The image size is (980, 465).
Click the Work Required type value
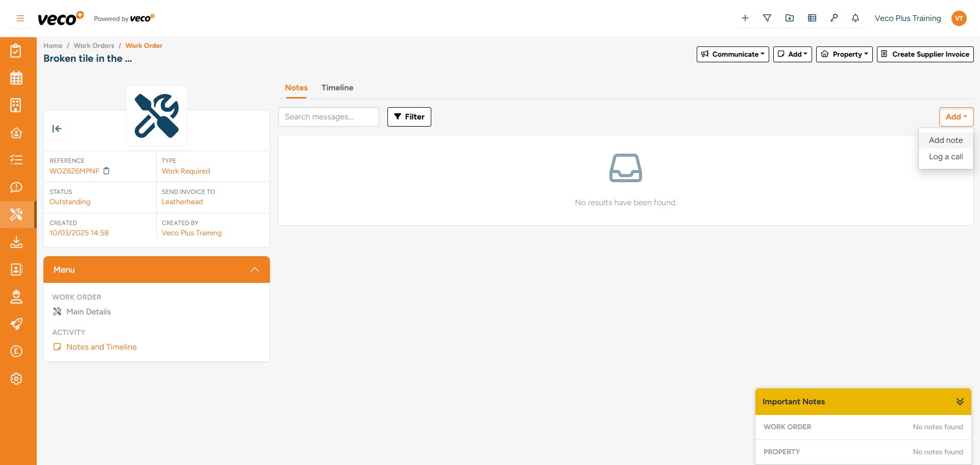186,171
